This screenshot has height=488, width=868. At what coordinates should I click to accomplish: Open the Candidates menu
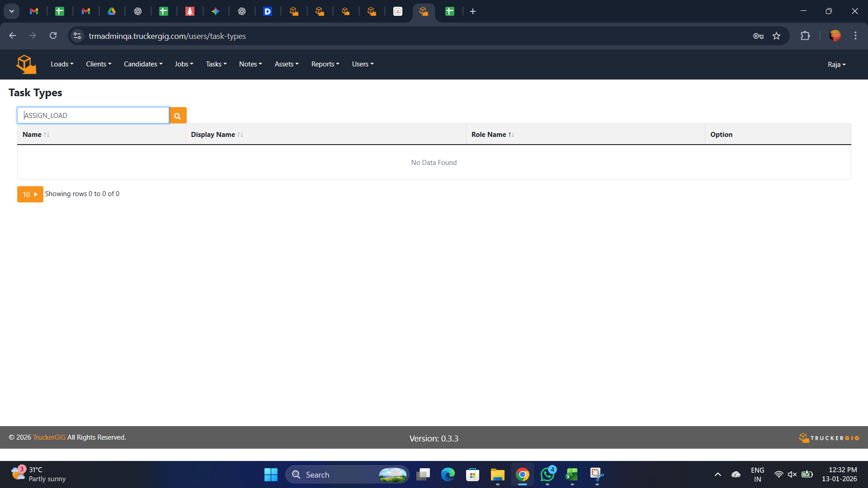pos(143,64)
